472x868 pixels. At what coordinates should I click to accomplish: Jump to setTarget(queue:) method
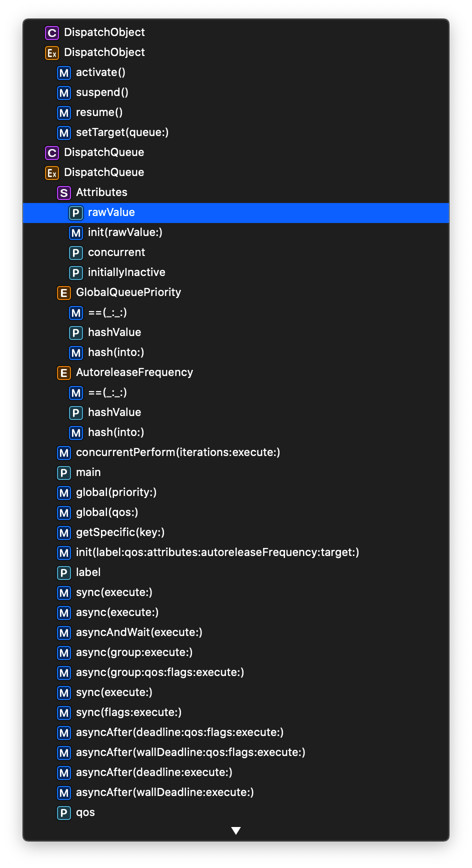236,132
